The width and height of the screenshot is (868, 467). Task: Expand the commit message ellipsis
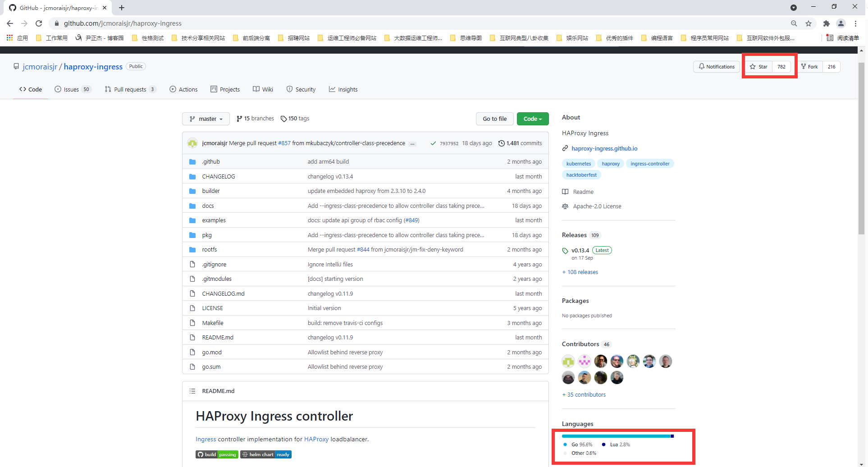(412, 144)
